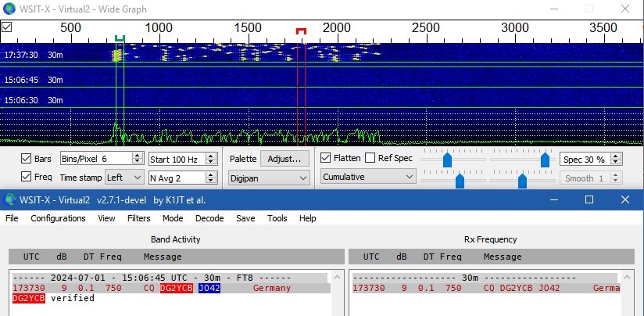The image size is (644, 316).
Task: Open the Tools menu
Action: point(277,218)
